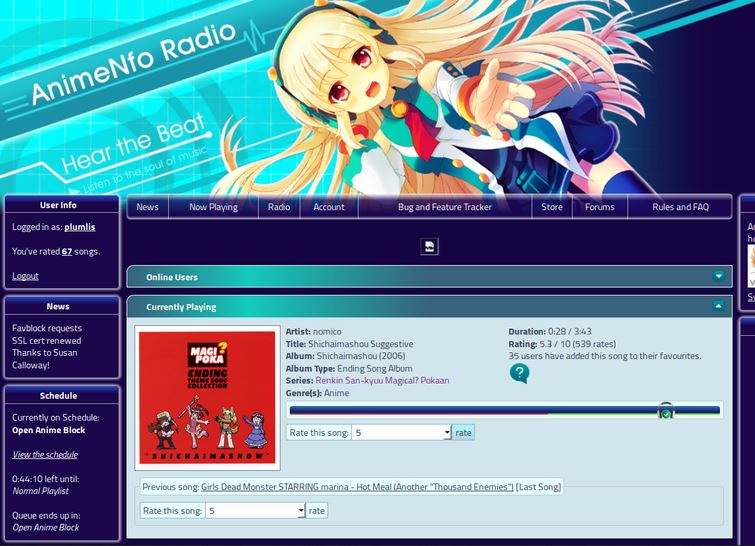
Task: Click the Shichaimashou album cover thumbnail
Action: (x=207, y=396)
